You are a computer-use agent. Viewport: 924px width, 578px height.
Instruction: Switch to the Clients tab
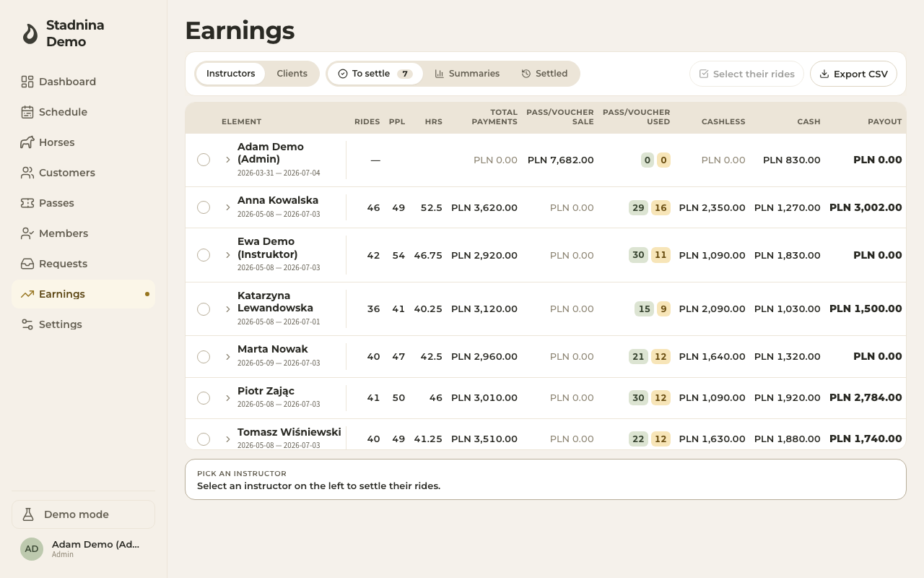(x=292, y=74)
